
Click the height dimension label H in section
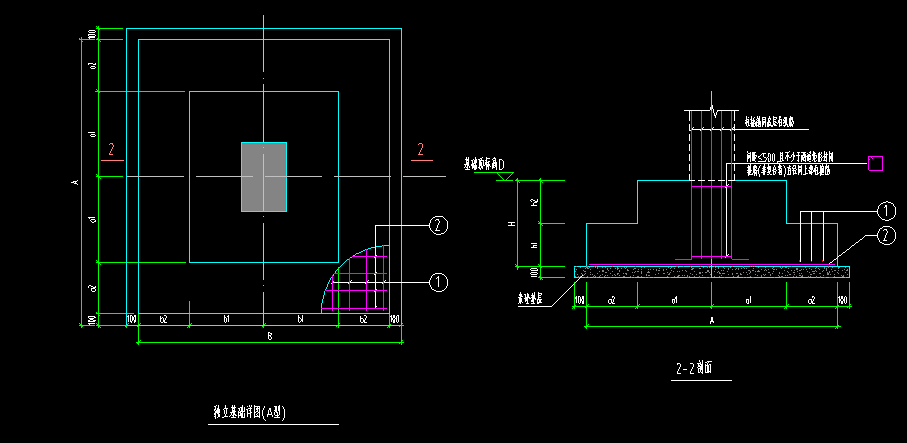(x=512, y=223)
